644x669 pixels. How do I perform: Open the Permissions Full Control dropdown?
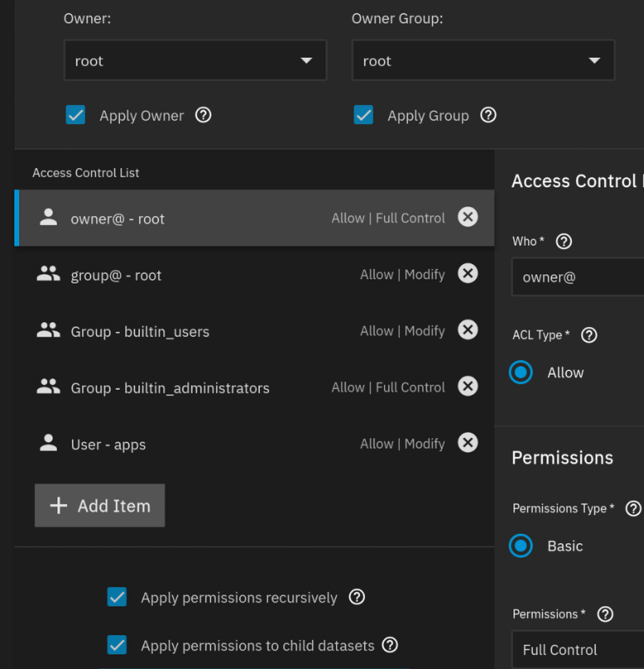(x=577, y=650)
